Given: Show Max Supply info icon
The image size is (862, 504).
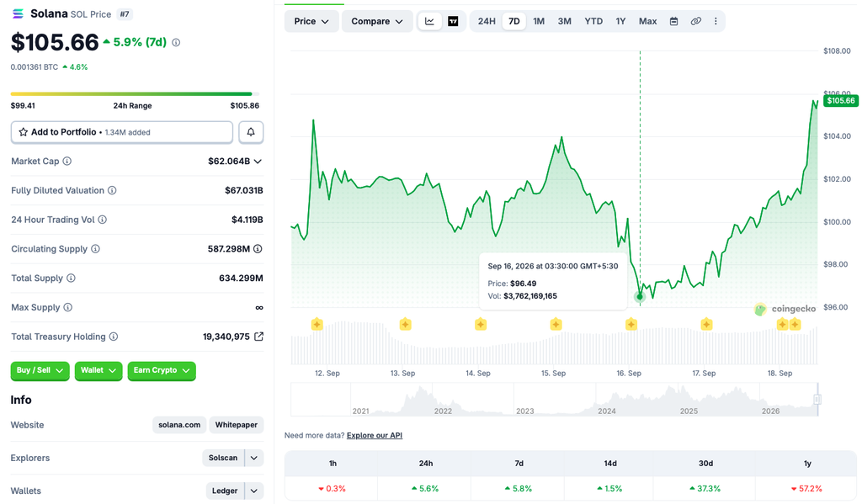Looking at the screenshot, I should [x=67, y=307].
